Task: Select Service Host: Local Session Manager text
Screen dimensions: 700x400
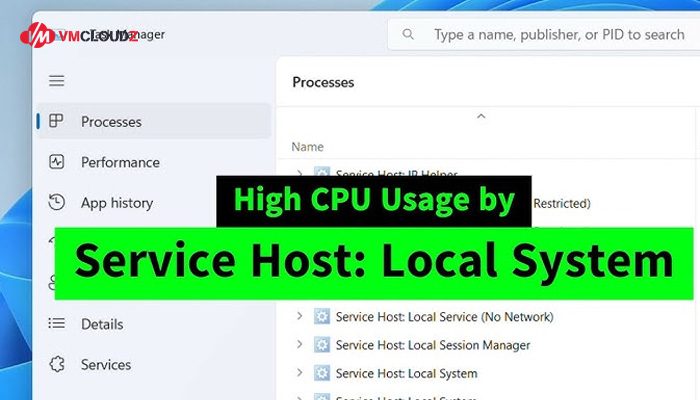Action: point(433,345)
